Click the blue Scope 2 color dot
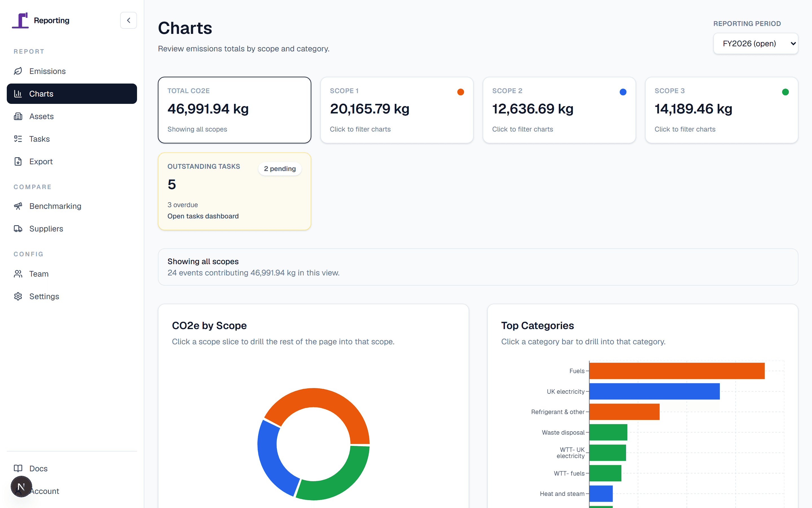The width and height of the screenshot is (812, 508). pyautogui.click(x=623, y=92)
